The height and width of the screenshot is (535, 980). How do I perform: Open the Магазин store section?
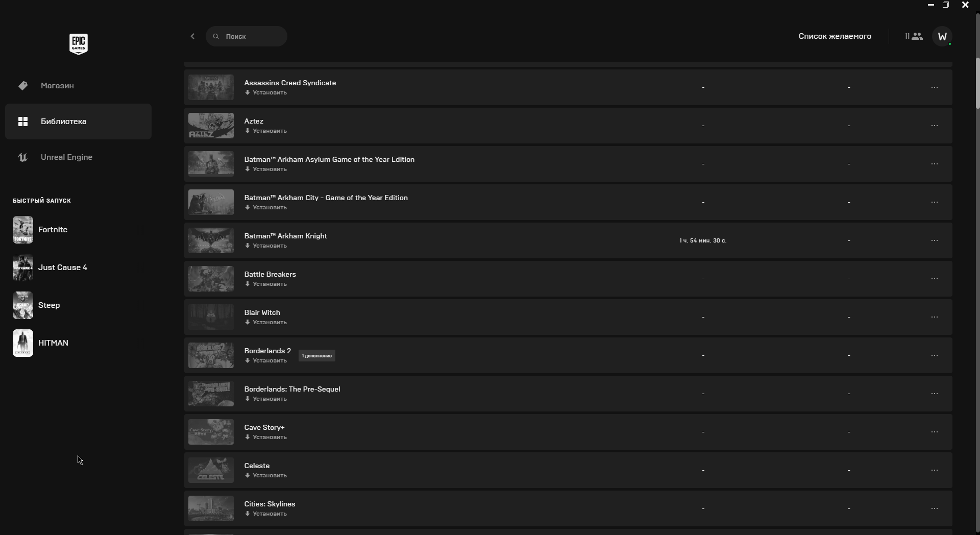coord(57,86)
